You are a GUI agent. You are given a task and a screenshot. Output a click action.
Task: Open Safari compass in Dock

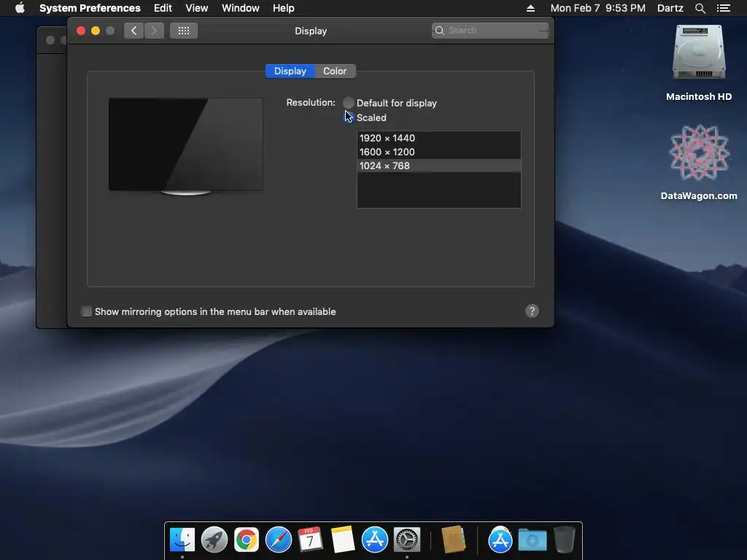click(x=278, y=540)
